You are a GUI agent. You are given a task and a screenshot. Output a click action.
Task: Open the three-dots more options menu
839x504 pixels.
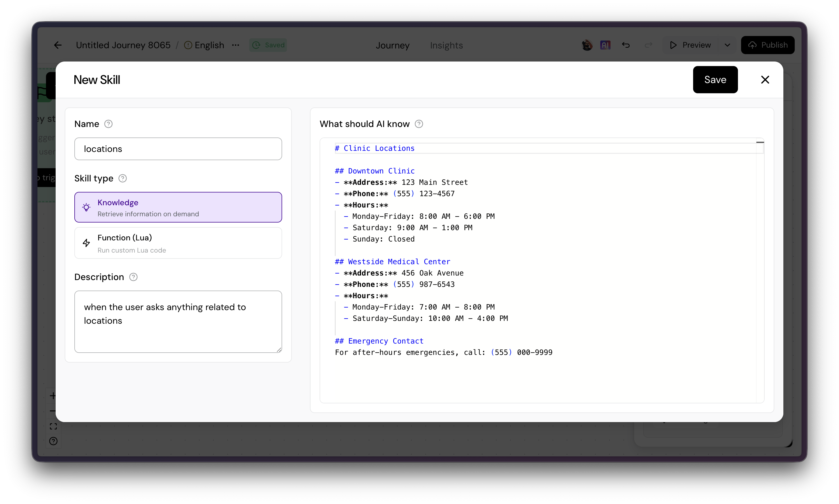[x=236, y=45]
